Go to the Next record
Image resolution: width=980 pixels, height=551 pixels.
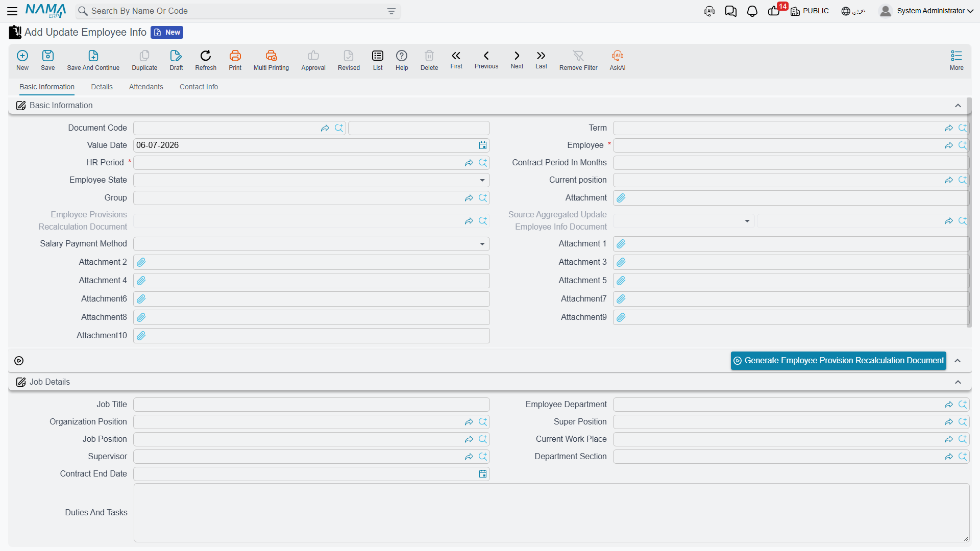(517, 60)
